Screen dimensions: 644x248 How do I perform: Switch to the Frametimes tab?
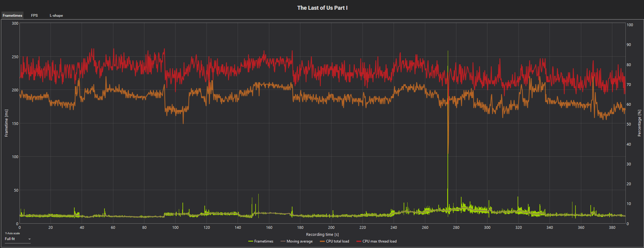coord(12,16)
